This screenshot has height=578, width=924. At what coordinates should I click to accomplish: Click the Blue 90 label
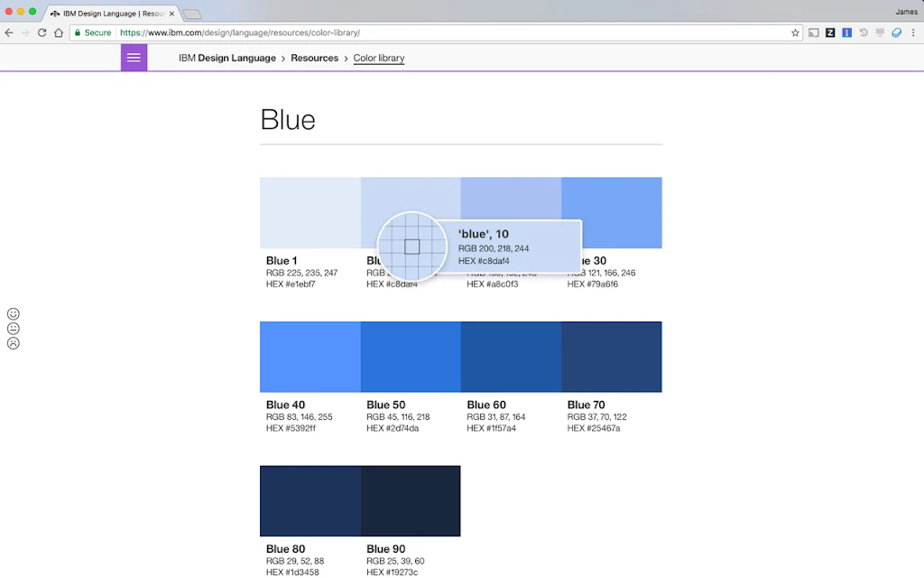point(386,548)
